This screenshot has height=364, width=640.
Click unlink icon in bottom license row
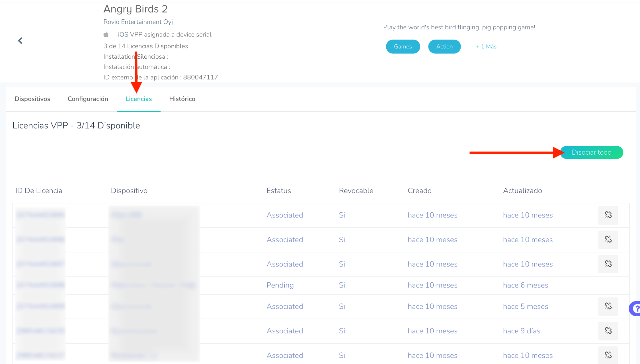coord(608,355)
